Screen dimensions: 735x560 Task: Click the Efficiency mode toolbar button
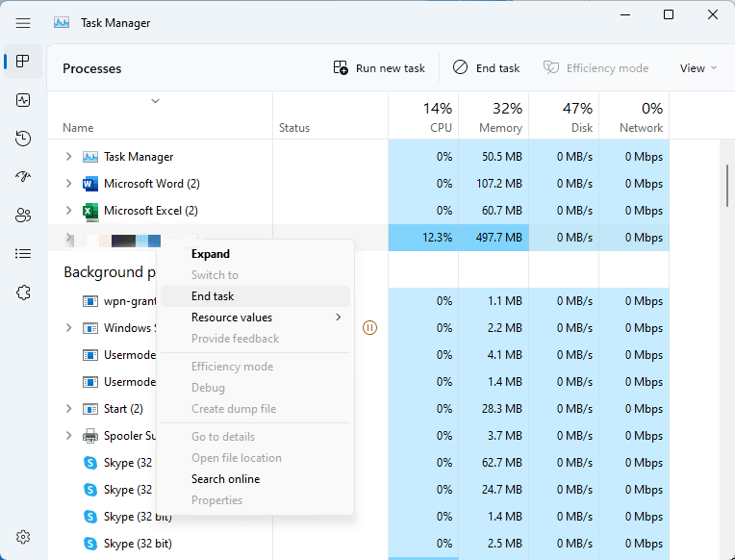(596, 68)
